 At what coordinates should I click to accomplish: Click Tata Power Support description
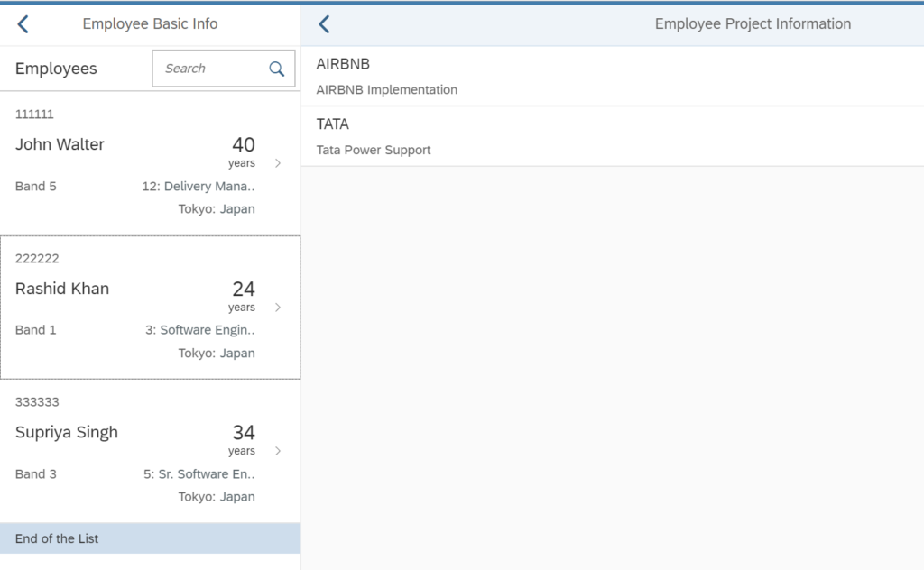click(x=374, y=150)
